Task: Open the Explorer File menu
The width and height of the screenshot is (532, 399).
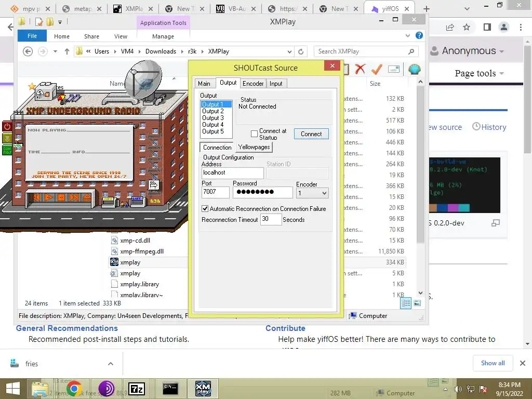Action: 32,36
